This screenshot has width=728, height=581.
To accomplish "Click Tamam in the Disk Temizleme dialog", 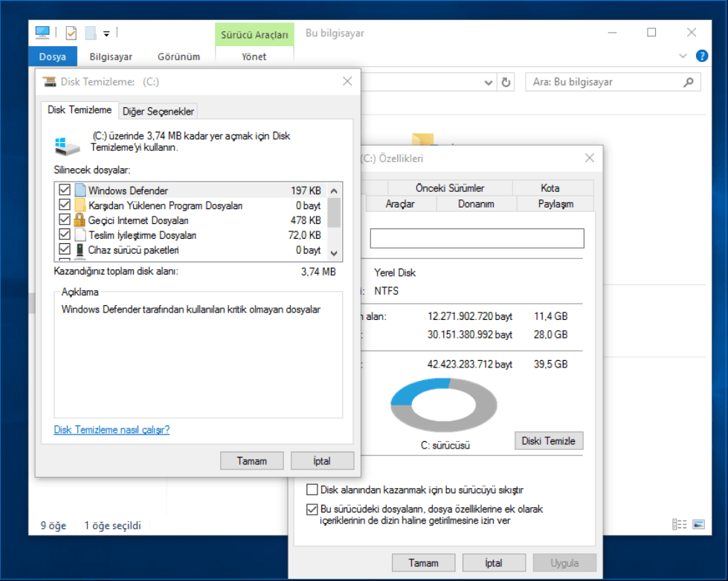I will pos(251,460).
